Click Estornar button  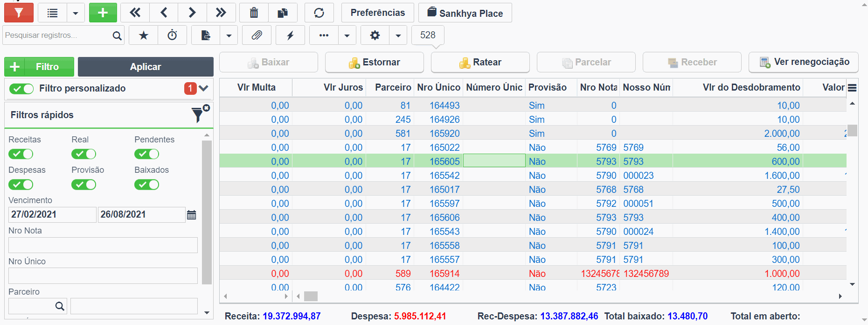pyautogui.click(x=375, y=62)
